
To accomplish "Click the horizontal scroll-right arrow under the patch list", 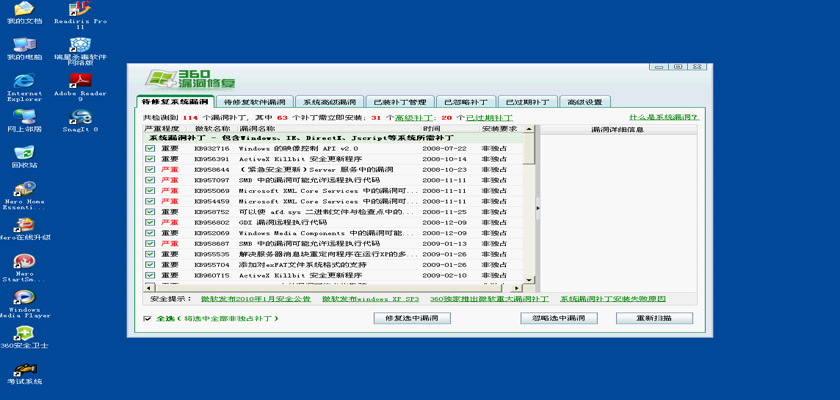I will point(518,288).
